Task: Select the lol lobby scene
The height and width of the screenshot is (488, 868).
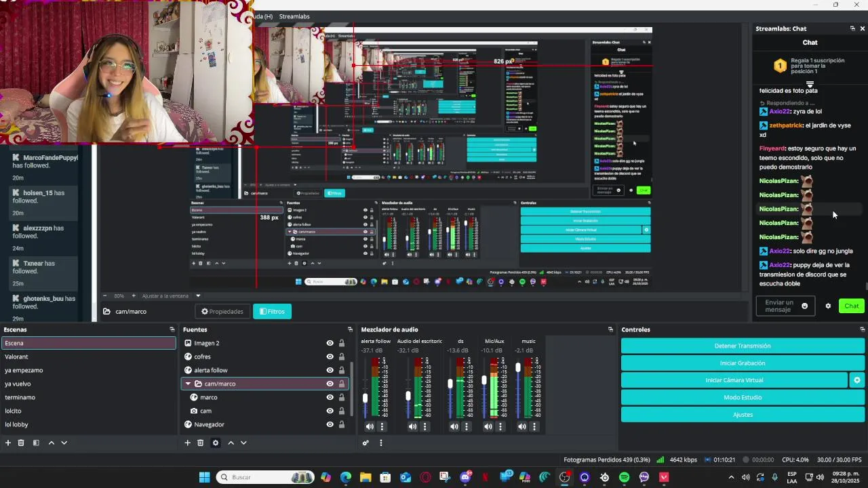Action: point(88,424)
